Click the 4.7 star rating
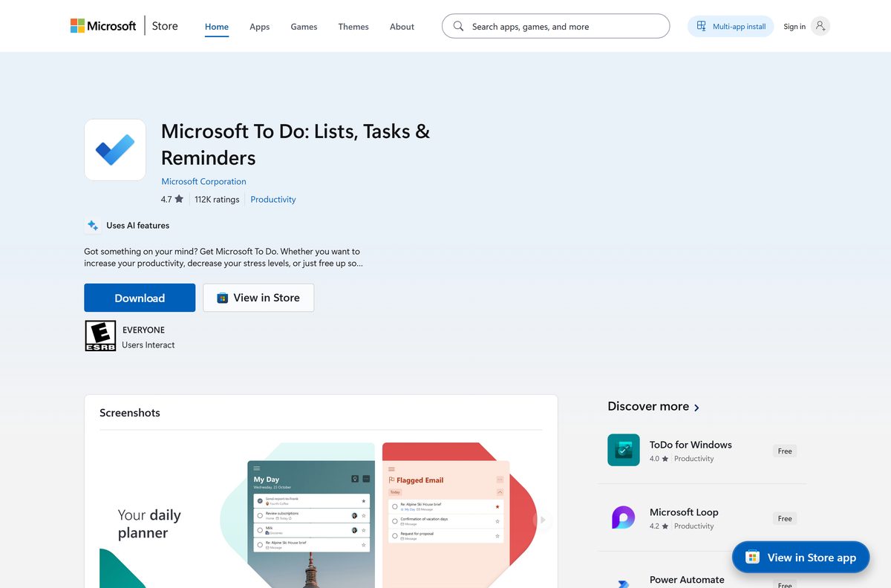Viewport: 891px width, 588px height. pyautogui.click(x=172, y=199)
